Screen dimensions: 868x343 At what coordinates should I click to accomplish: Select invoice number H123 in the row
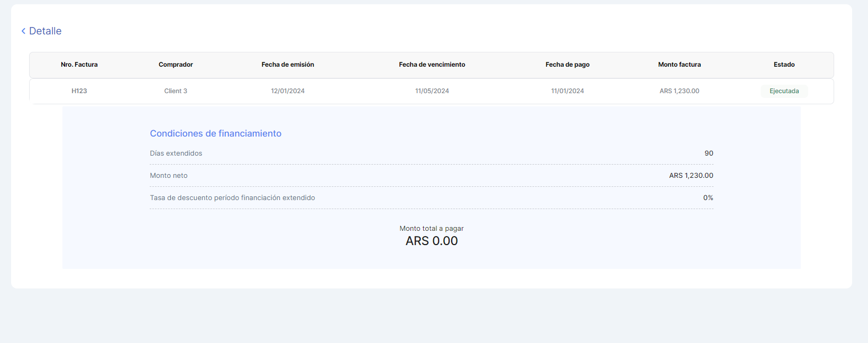click(79, 91)
